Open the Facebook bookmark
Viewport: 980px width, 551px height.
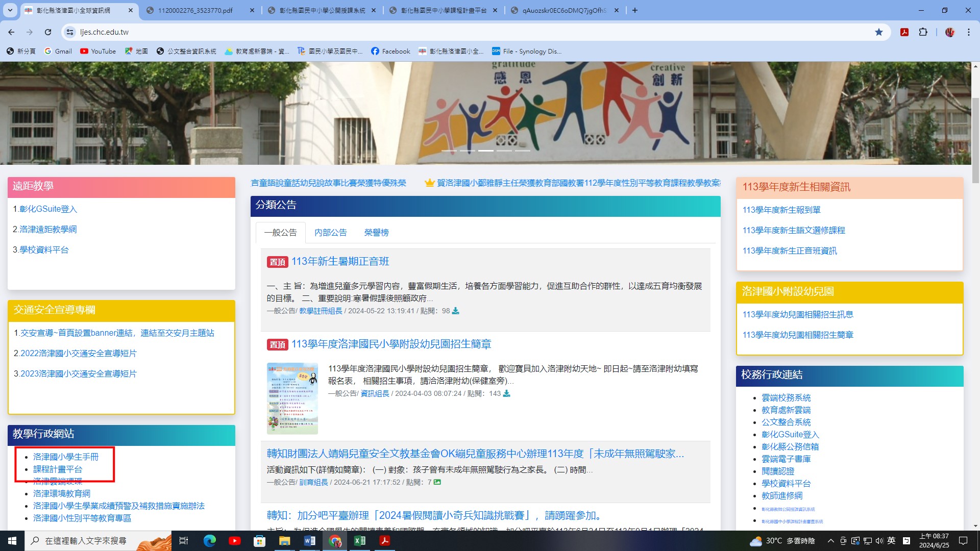tap(390, 51)
